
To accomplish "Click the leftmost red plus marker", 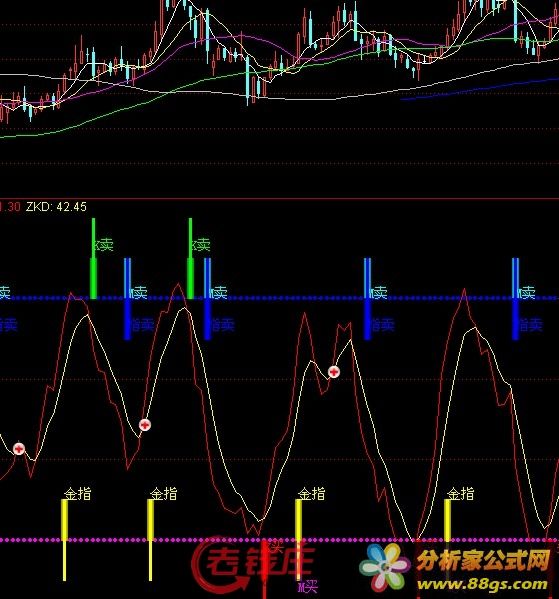I will pos(19,448).
